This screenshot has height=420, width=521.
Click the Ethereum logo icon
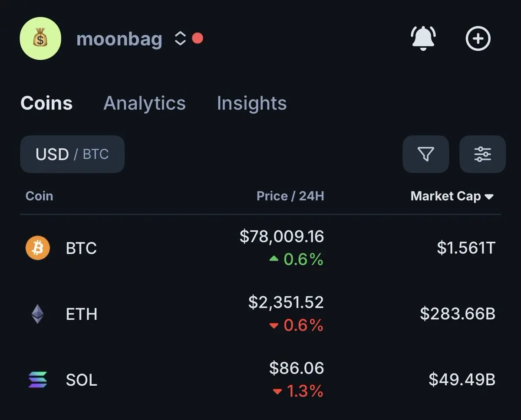[38, 314]
